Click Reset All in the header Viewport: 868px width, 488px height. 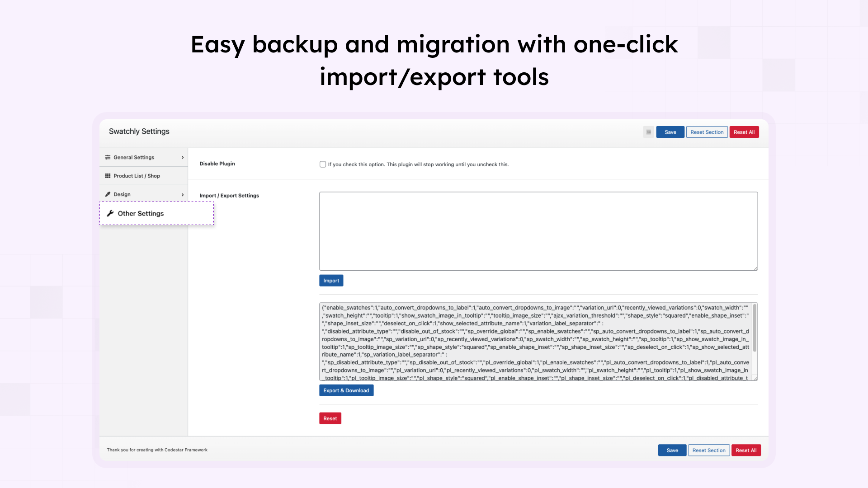[744, 132]
